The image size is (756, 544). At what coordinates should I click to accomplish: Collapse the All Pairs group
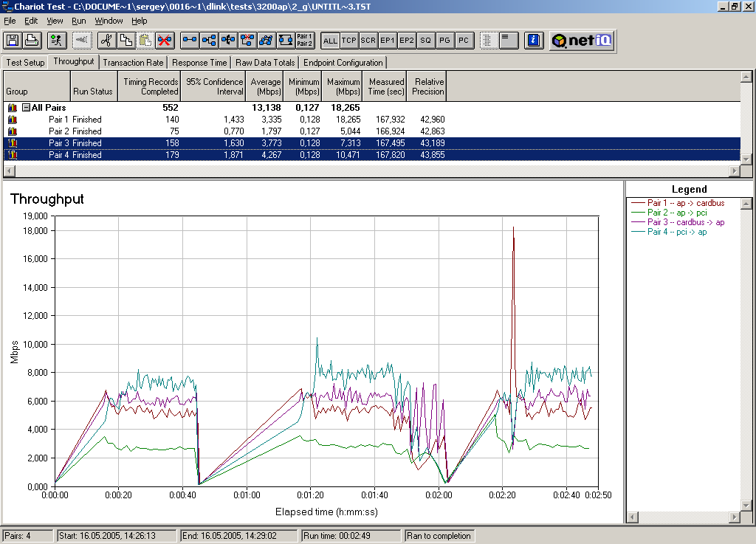point(26,108)
